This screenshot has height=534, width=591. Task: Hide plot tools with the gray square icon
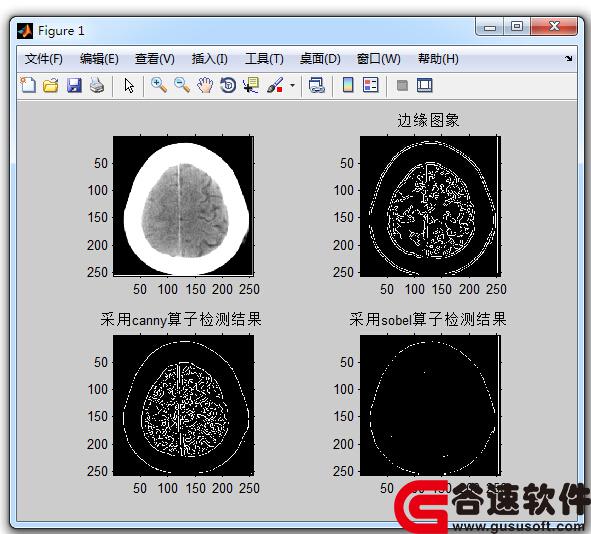click(x=402, y=86)
